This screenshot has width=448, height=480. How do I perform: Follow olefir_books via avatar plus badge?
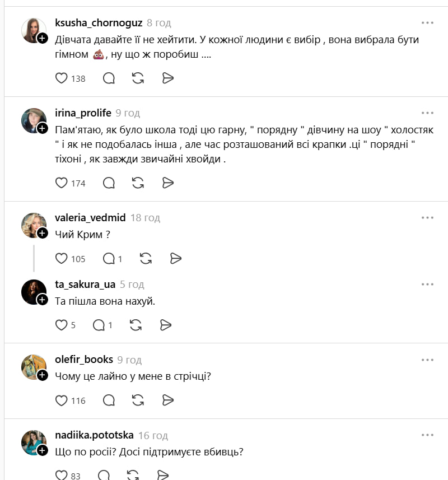[43, 375]
